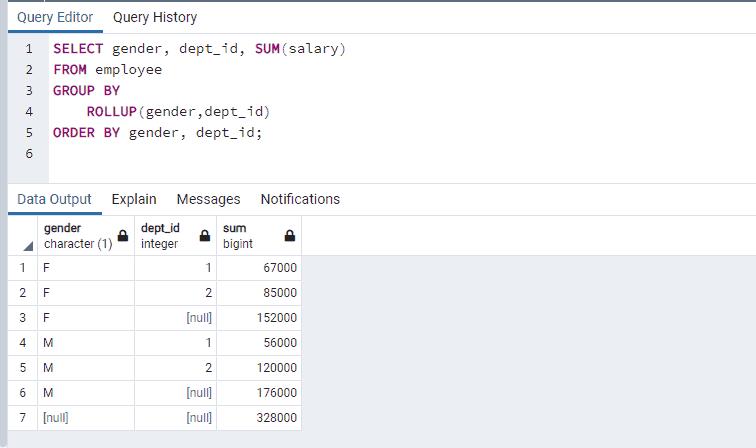Click lock icon in sum column header
The width and height of the screenshot is (756, 448).
click(x=289, y=236)
